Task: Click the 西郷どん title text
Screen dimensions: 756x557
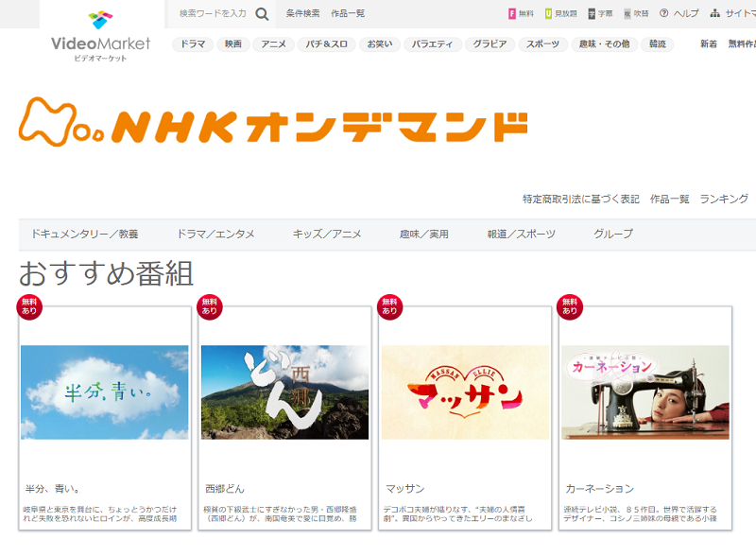Action: pos(225,489)
